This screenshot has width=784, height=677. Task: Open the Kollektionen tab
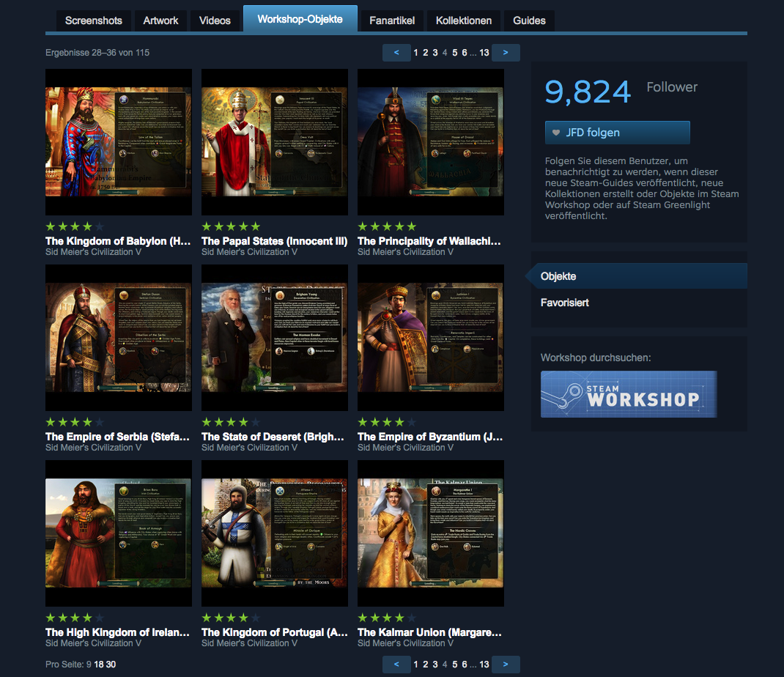click(464, 21)
